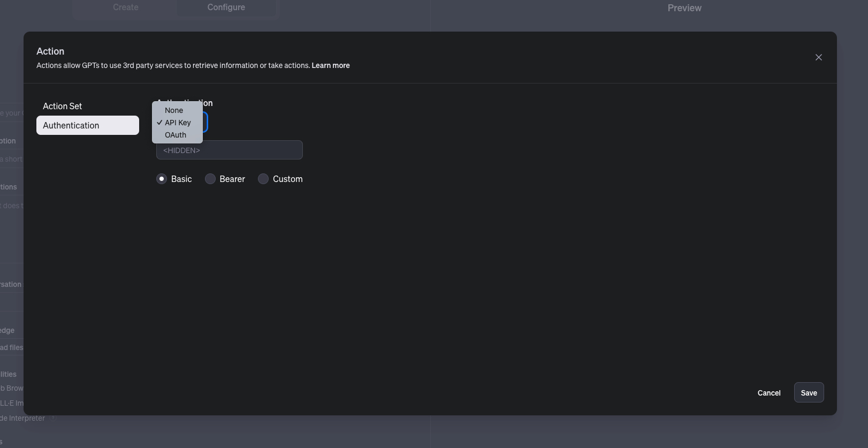Click the hidden API key input field
The width and height of the screenshot is (868, 448).
tap(230, 150)
